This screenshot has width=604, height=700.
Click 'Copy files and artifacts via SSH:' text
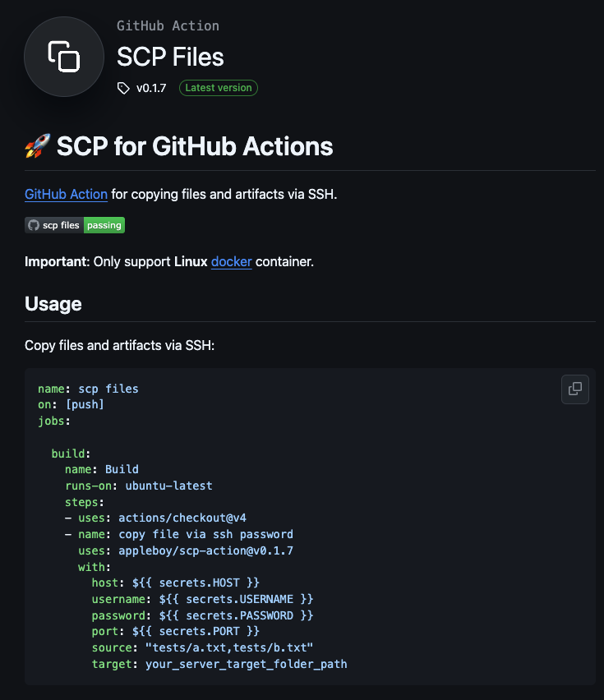pos(120,346)
